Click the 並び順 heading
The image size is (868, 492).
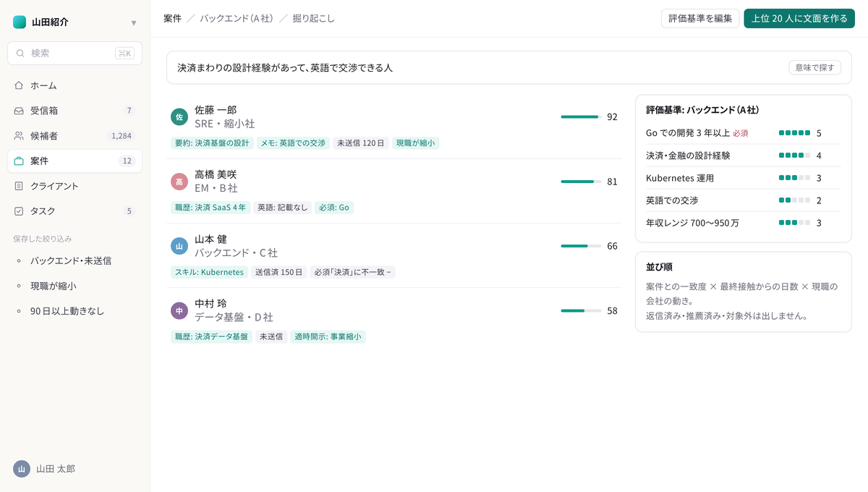coord(659,267)
